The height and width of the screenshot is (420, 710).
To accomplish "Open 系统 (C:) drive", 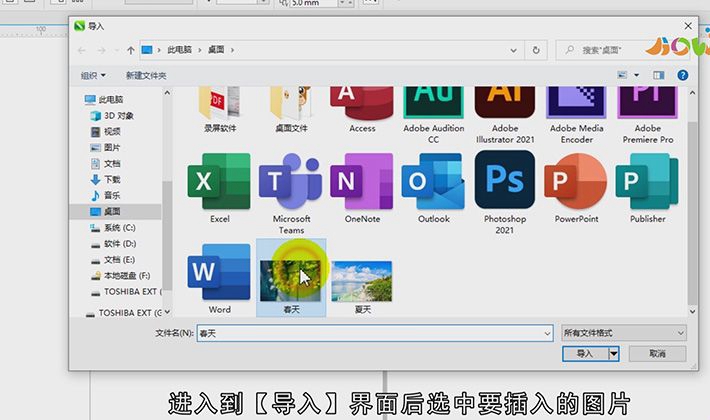I will [x=120, y=228].
